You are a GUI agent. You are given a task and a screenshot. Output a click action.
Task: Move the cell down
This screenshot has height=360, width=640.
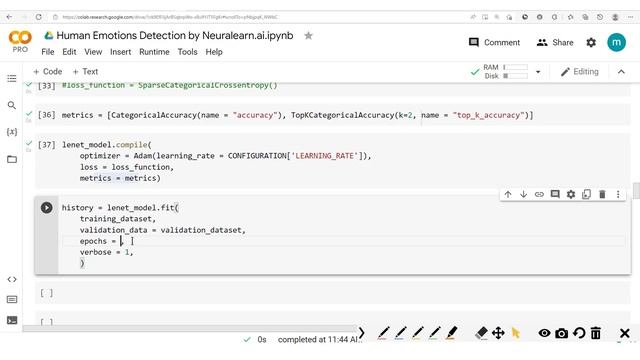click(523, 194)
